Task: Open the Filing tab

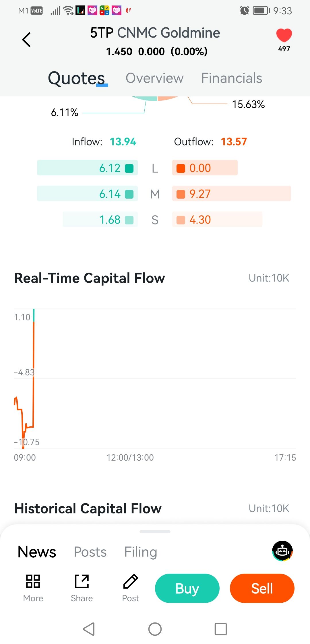Action: click(x=140, y=552)
